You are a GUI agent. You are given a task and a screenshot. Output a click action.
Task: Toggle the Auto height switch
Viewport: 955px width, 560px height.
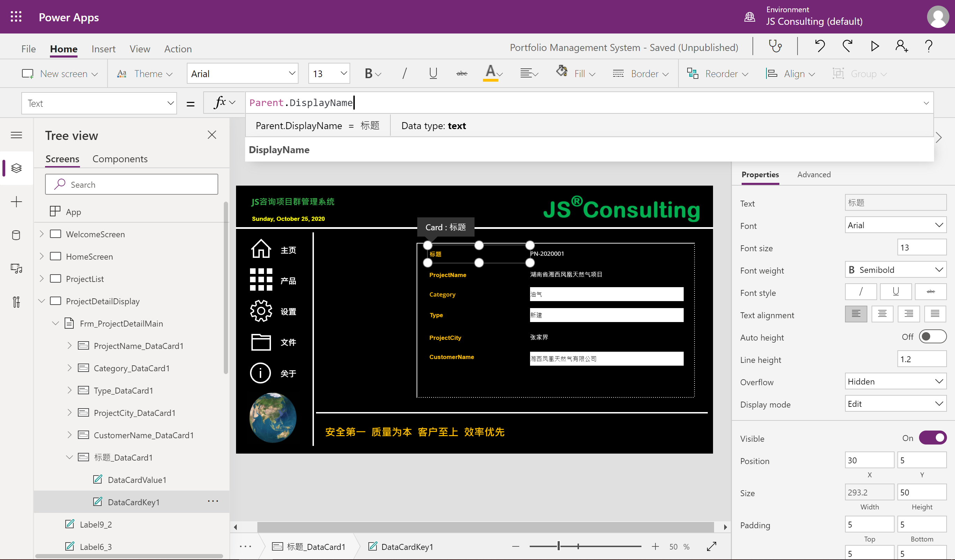tap(933, 337)
